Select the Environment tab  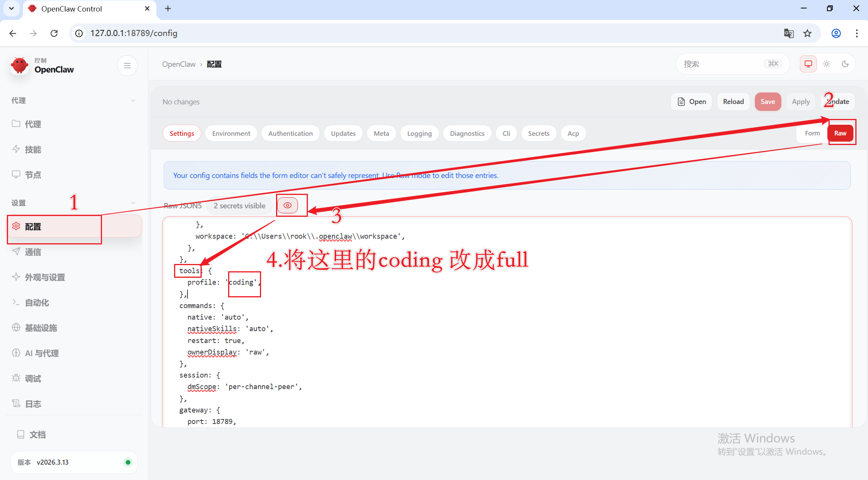coord(231,133)
